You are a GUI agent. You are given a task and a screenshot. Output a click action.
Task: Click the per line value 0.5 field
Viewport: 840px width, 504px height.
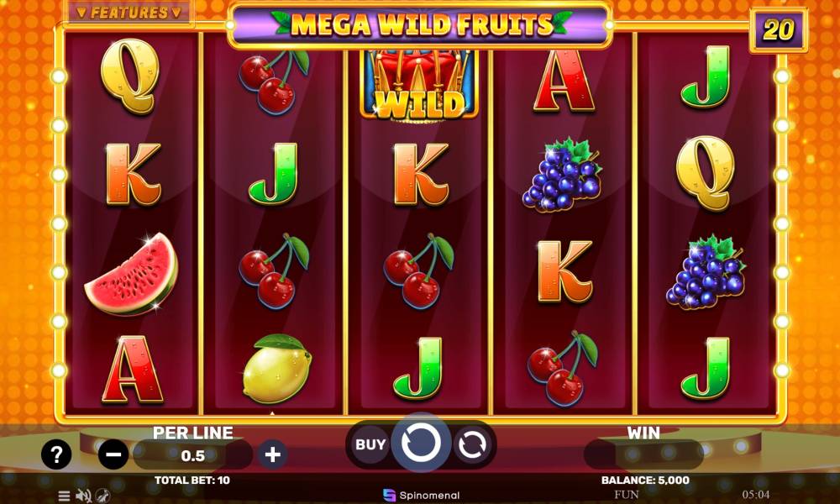pos(193,455)
